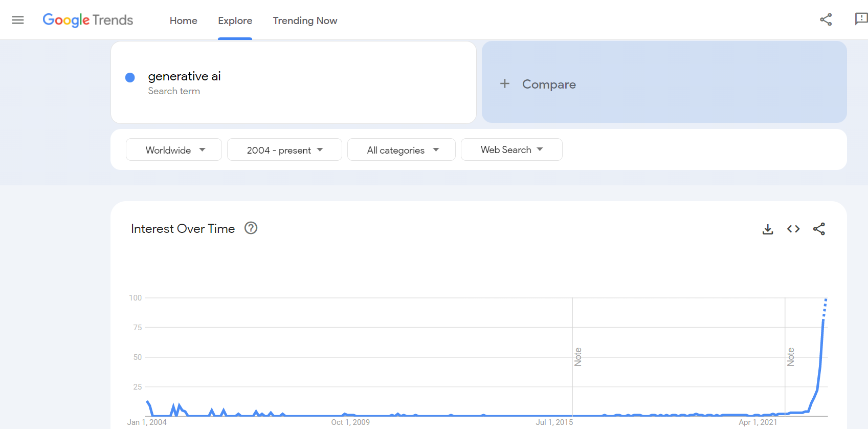Open the send feedback icon
This screenshot has height=429, width=868.
click(x=860, y=19)
